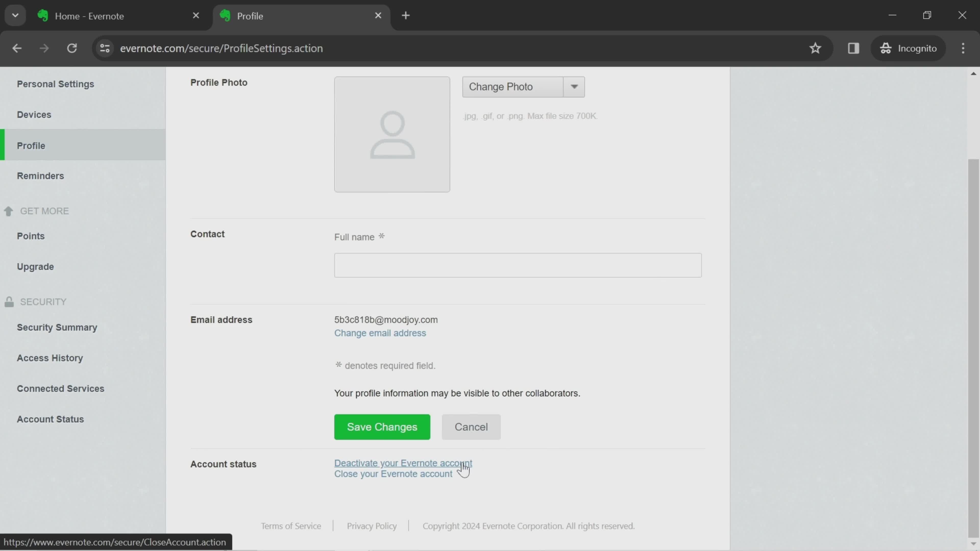Click the Reminders sidebar icon

40,176
